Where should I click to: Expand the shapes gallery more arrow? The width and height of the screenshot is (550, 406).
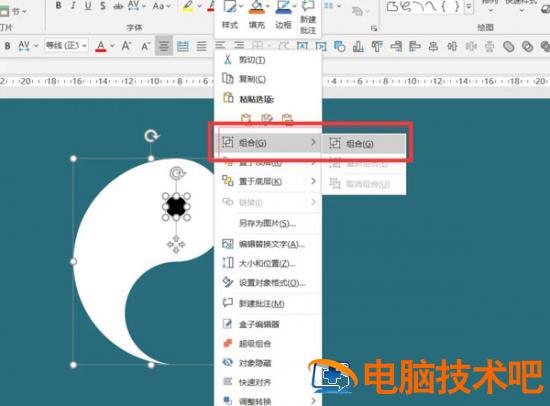(469, 6)
